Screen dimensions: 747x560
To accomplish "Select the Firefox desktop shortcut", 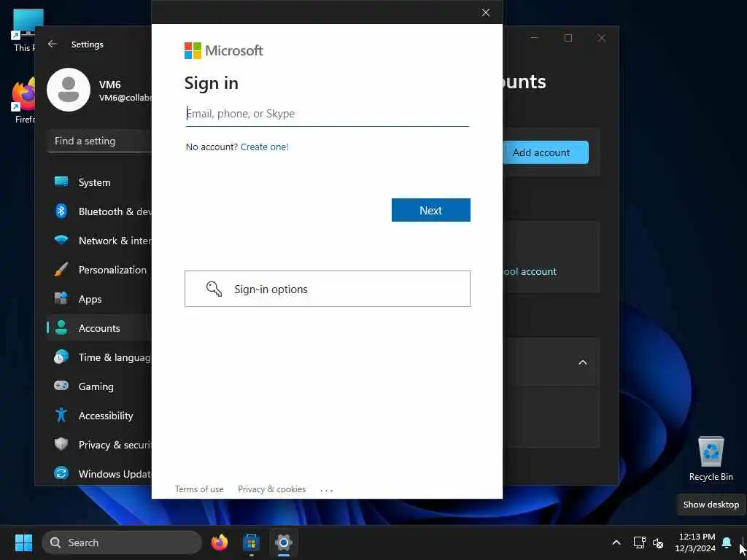I will click(x=23, y=101).
